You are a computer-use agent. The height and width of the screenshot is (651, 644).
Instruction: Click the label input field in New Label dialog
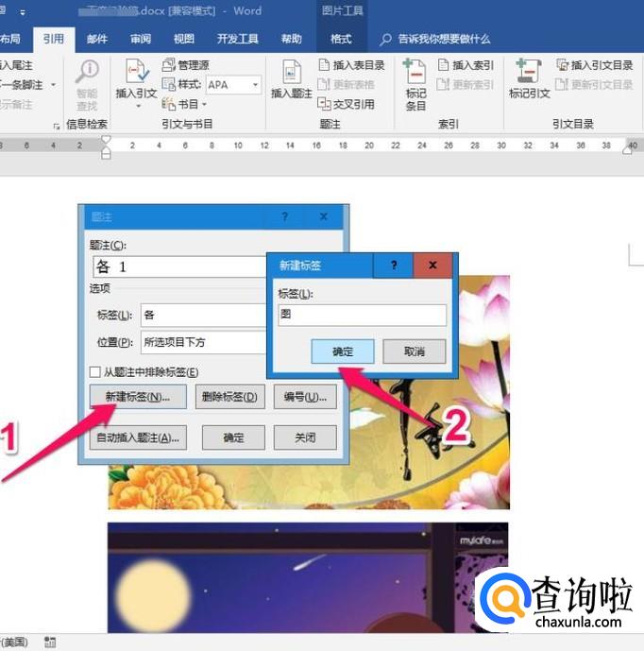pyautogui.click(x=363, y=315)
